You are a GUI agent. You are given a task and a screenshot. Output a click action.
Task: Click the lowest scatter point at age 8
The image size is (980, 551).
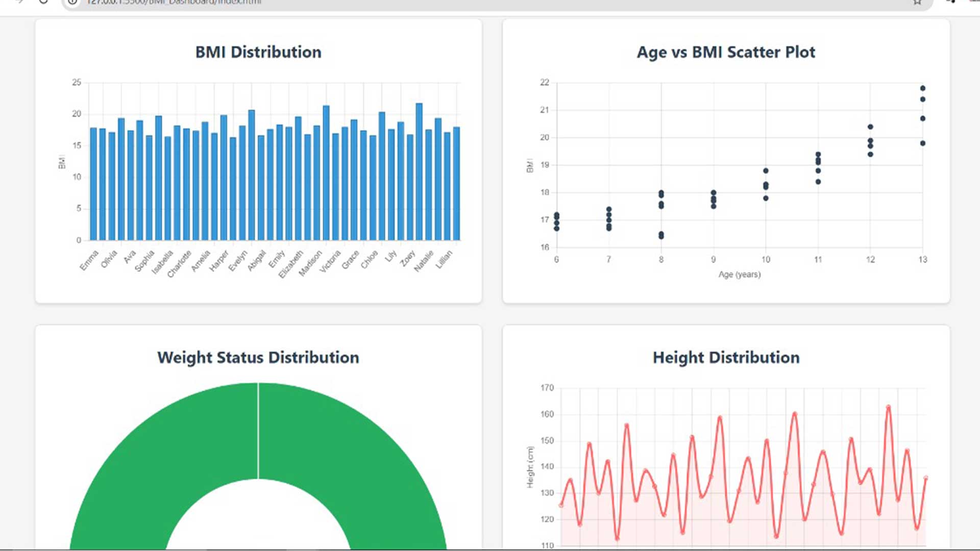coord(661,236)
